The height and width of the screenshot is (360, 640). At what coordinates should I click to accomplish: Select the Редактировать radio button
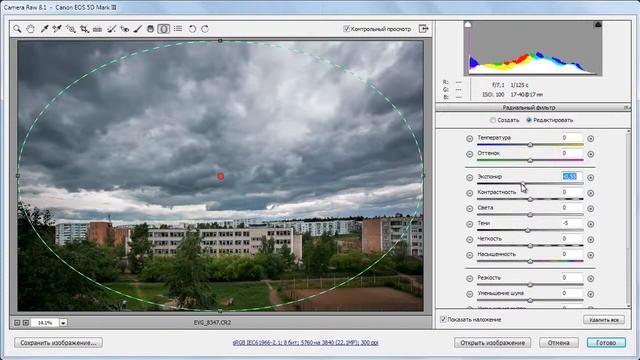tap(529, 120)
